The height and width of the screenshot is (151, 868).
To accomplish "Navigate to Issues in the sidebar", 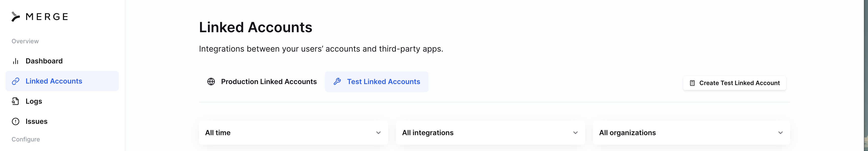I will [x=36, y=122].
